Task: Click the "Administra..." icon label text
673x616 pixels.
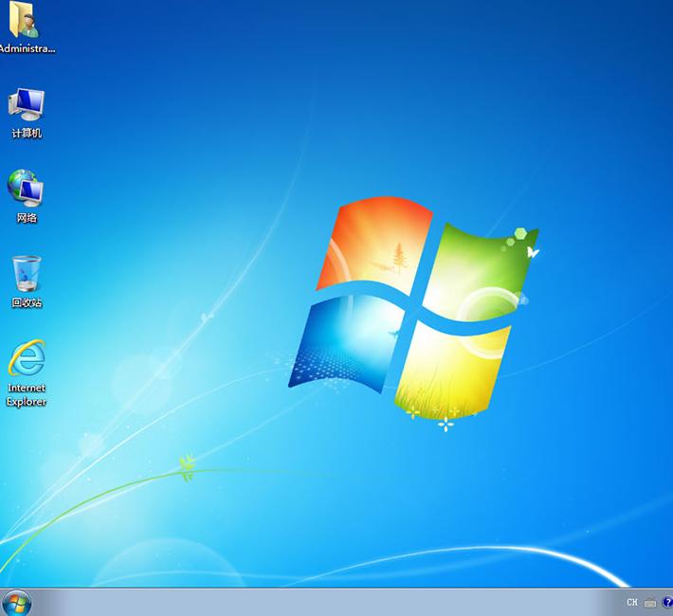Action: [27, 48]
